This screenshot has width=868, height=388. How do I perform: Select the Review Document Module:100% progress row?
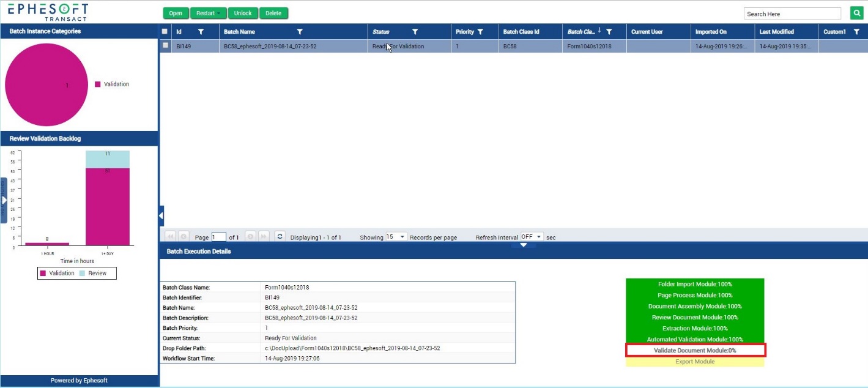click(695, 317)
